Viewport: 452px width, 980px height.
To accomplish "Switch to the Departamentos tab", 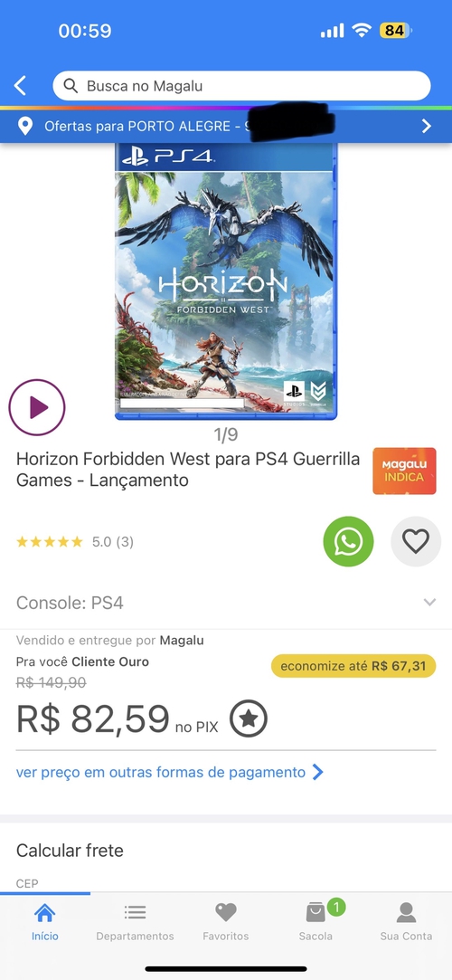I will (x=135, y=922).
